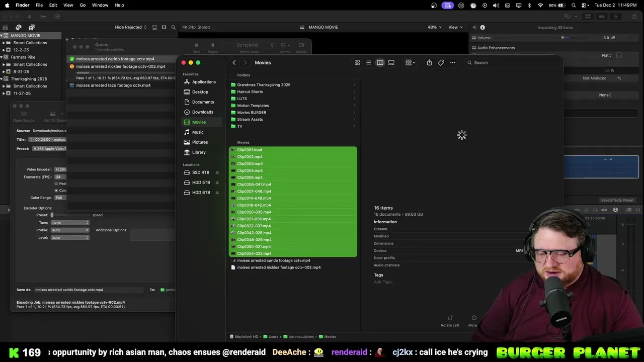Open the Finder group-by options

[x=410, y=63]
